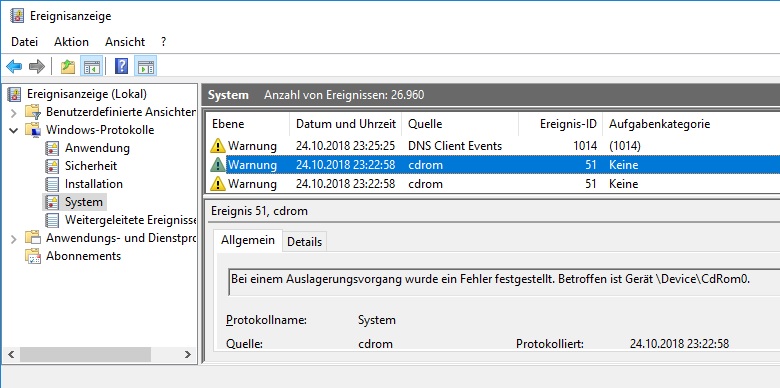Select the Anwendung log
This screenshot has height=388, width=780.
97,148
